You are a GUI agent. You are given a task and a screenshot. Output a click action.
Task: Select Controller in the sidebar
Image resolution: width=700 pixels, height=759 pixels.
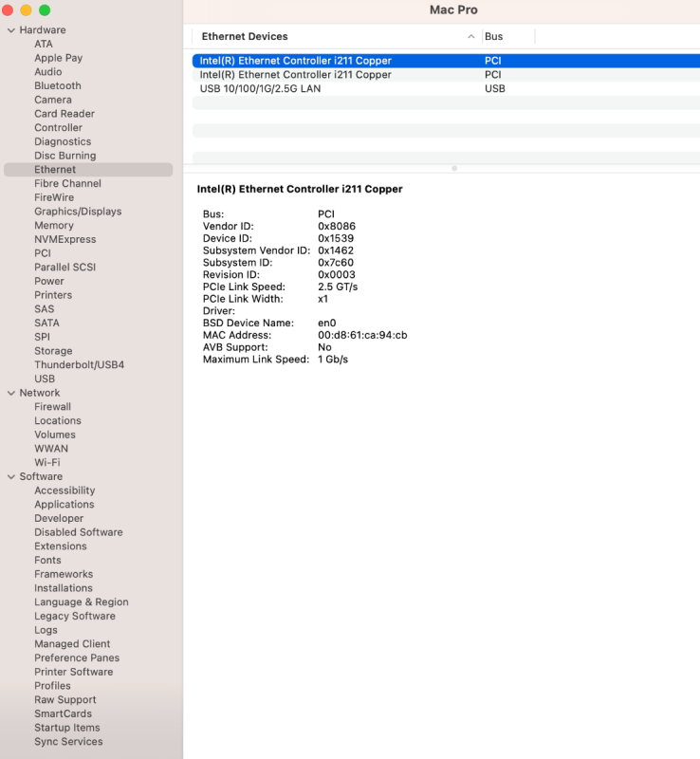tap(58, 128)
